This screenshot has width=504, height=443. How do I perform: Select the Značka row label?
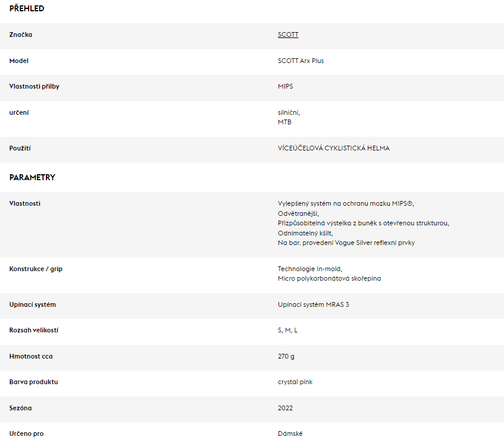point(21,34)
